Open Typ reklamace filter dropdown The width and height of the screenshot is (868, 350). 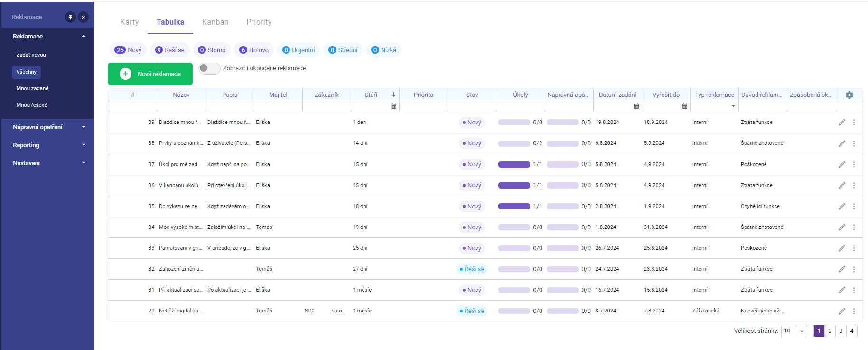(x=733, y=106)
